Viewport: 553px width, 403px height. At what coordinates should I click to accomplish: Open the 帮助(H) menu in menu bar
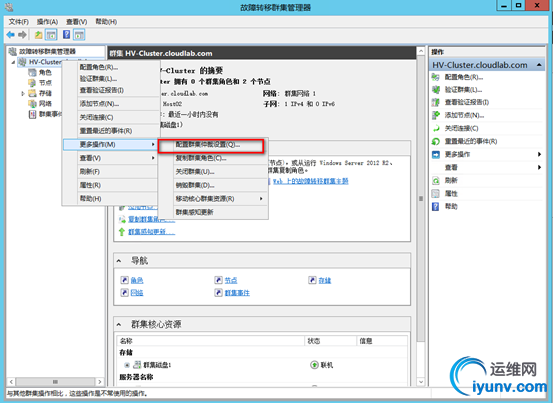click(106, 22)
